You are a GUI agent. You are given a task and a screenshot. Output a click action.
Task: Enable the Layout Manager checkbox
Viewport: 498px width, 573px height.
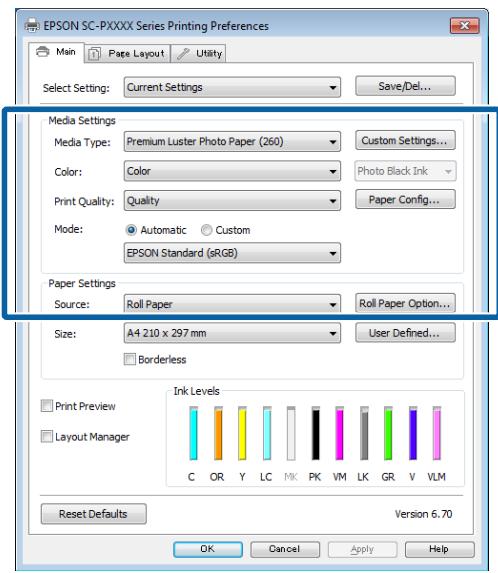pos(47,436)
